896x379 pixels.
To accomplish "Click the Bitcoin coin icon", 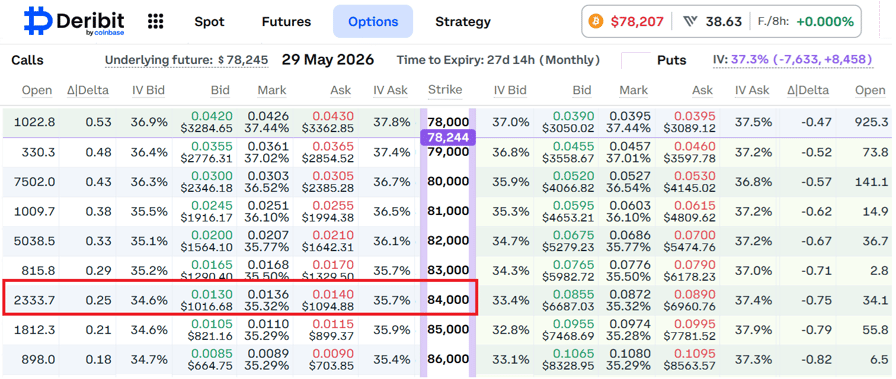I will pyautogui.click(x=595, y=22).
